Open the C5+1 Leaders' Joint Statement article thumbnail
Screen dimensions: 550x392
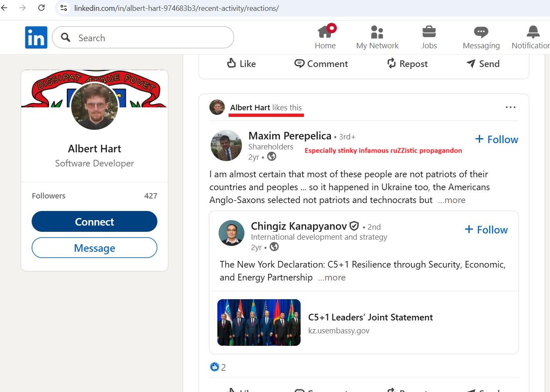click(259, 322)
